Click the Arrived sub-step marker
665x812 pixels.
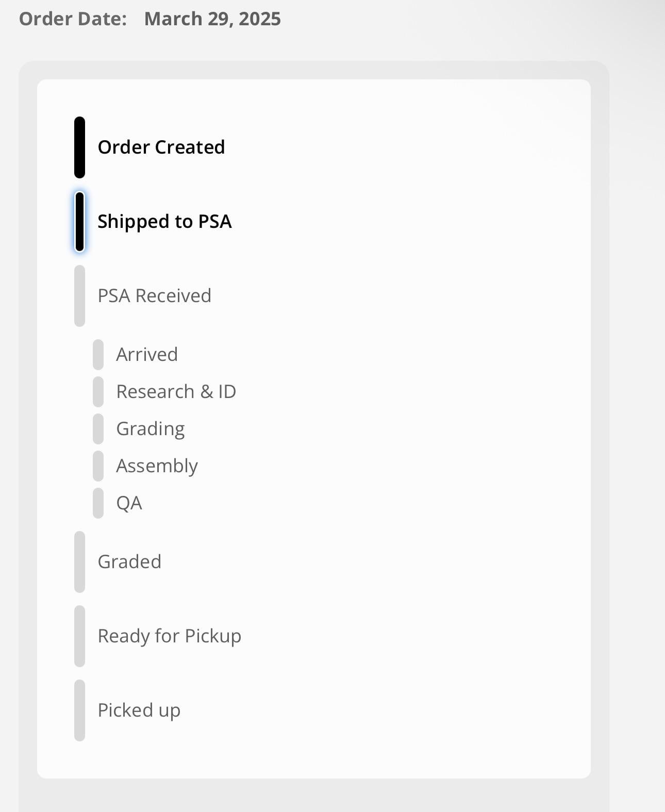[98, 355]
